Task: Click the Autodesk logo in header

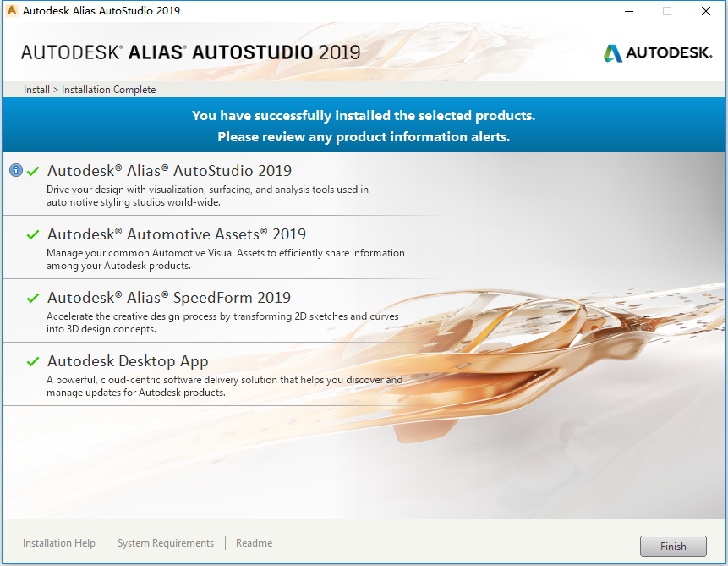Action: tap(658, 53)
